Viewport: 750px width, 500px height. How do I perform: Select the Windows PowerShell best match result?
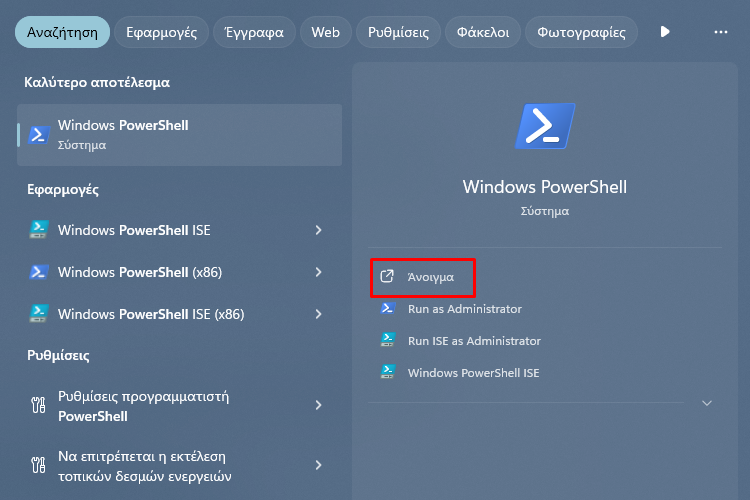tap(179, 135)
